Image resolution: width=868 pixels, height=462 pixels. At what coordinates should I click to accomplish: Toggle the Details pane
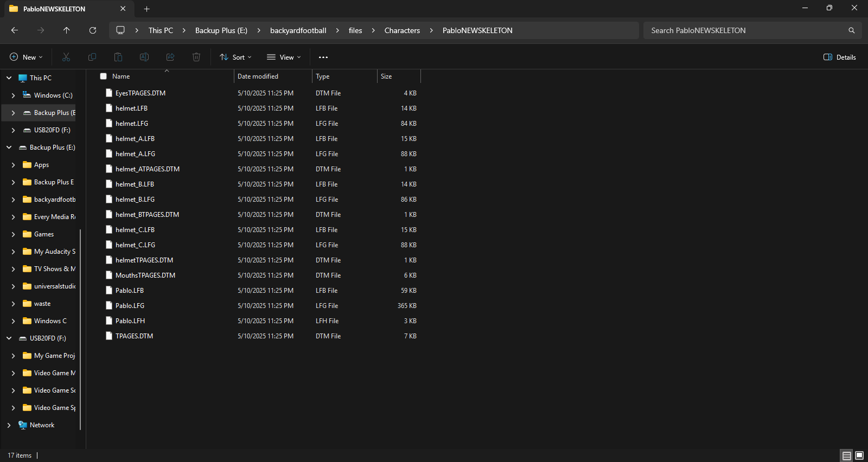click(840, 57)
